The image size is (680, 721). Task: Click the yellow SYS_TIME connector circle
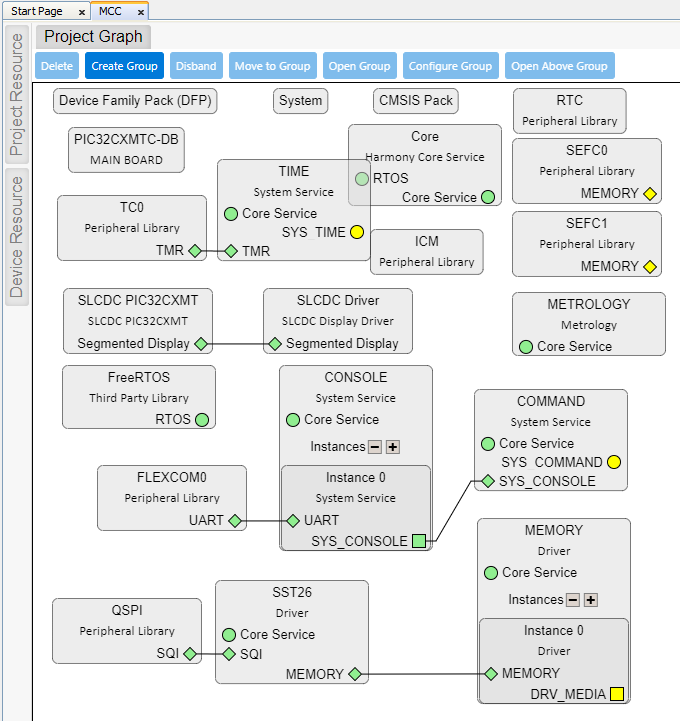357,233
